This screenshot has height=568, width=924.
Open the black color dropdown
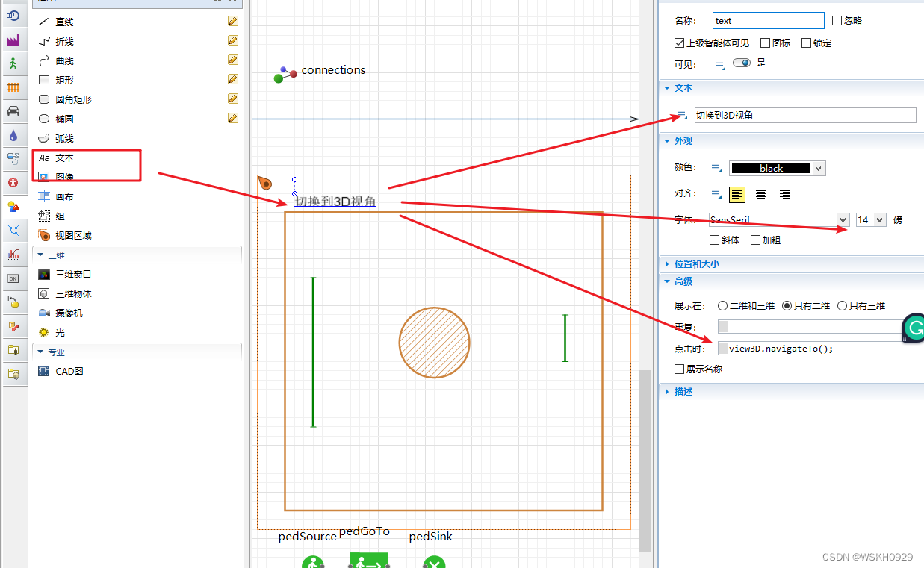(777, 168)
